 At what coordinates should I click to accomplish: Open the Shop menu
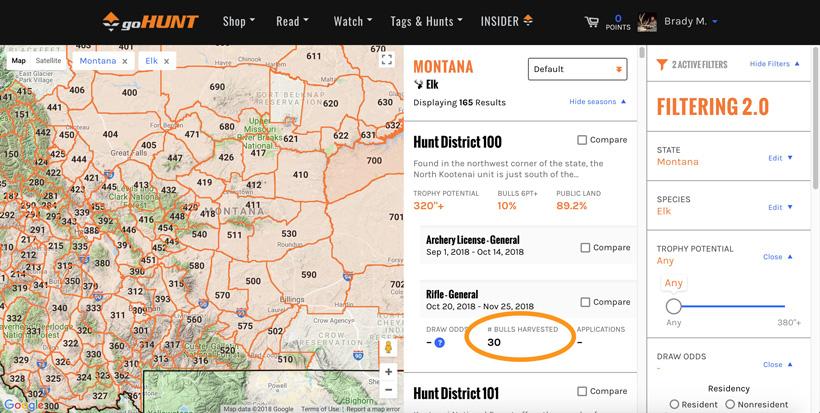[238, 21]
